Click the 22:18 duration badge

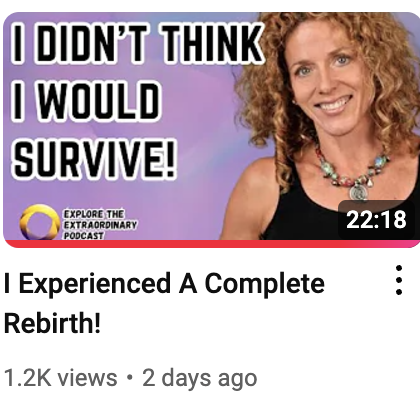point(376,219)
